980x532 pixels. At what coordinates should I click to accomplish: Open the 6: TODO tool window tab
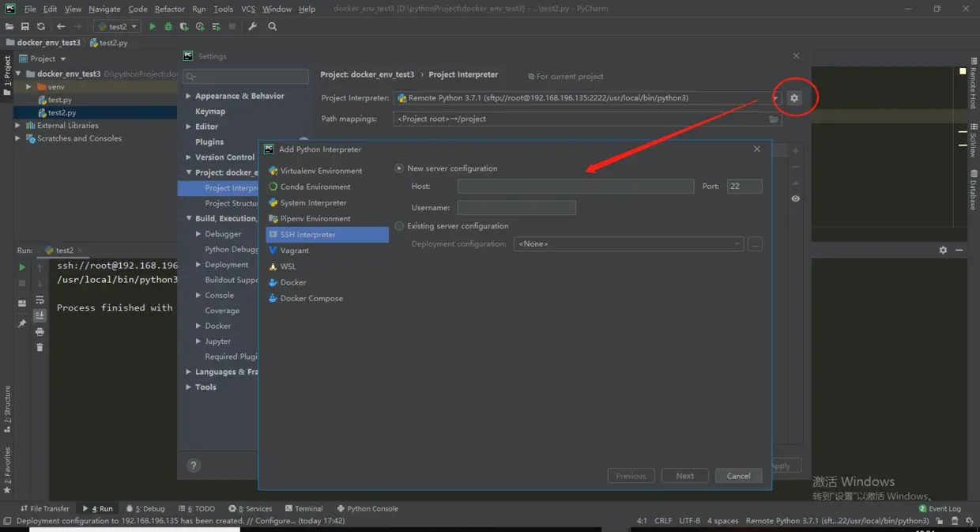[197, 509]
